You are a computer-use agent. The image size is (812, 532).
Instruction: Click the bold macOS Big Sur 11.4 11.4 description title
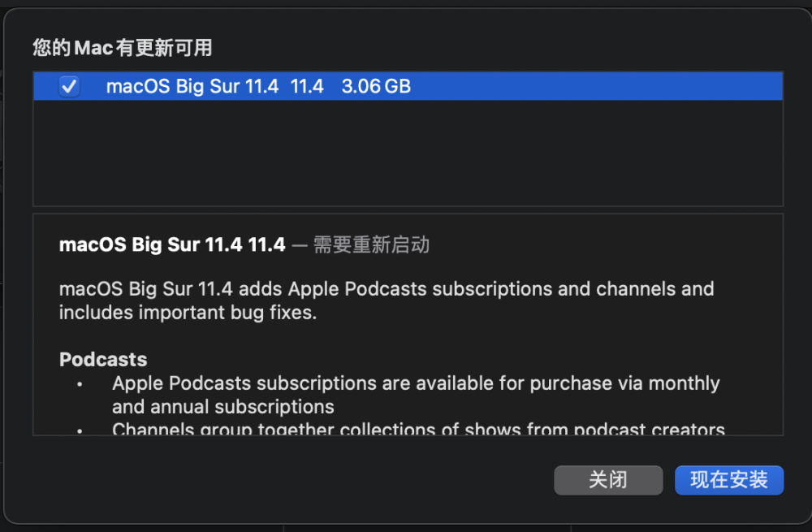coord(172,244)
